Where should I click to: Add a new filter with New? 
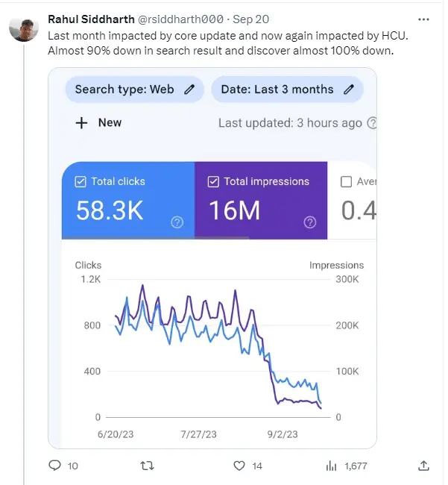click(x=98, y=123)
